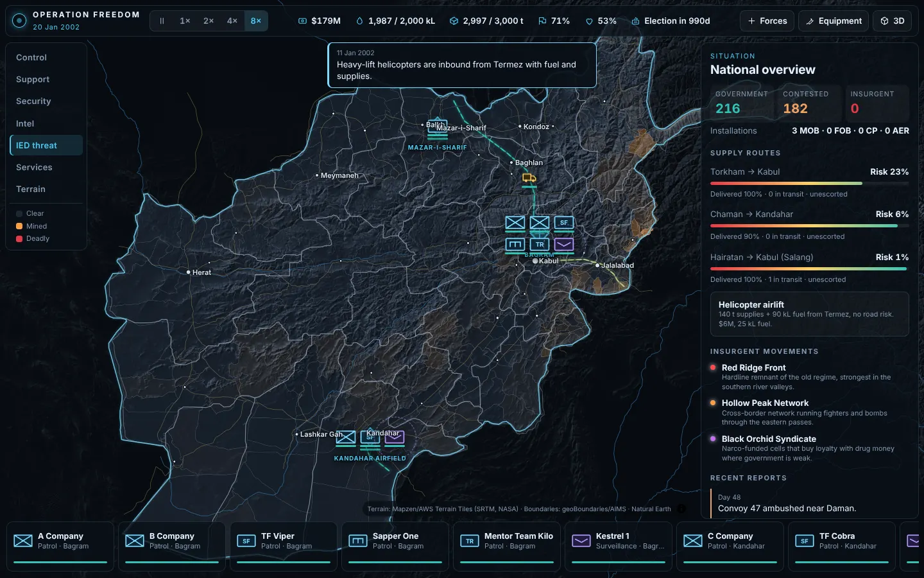Open the Hairatan → Kabul (Salang) route
924x578 pixels.
[809, 268]
